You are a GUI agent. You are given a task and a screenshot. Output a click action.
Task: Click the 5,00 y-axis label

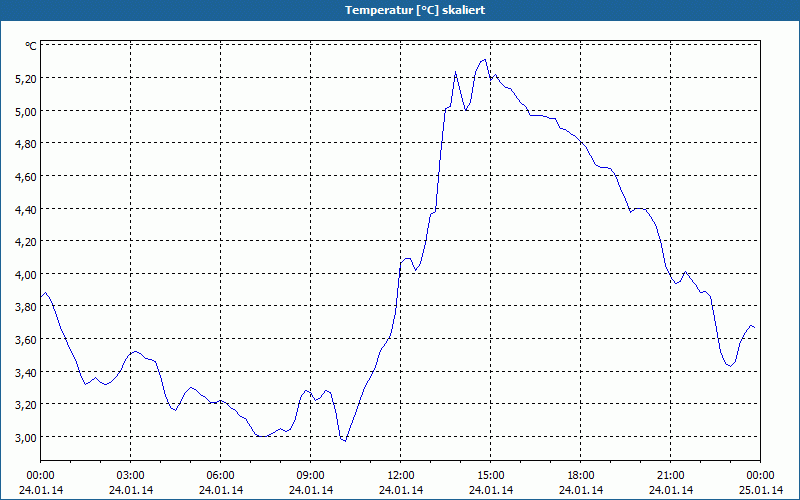(26, 111)
